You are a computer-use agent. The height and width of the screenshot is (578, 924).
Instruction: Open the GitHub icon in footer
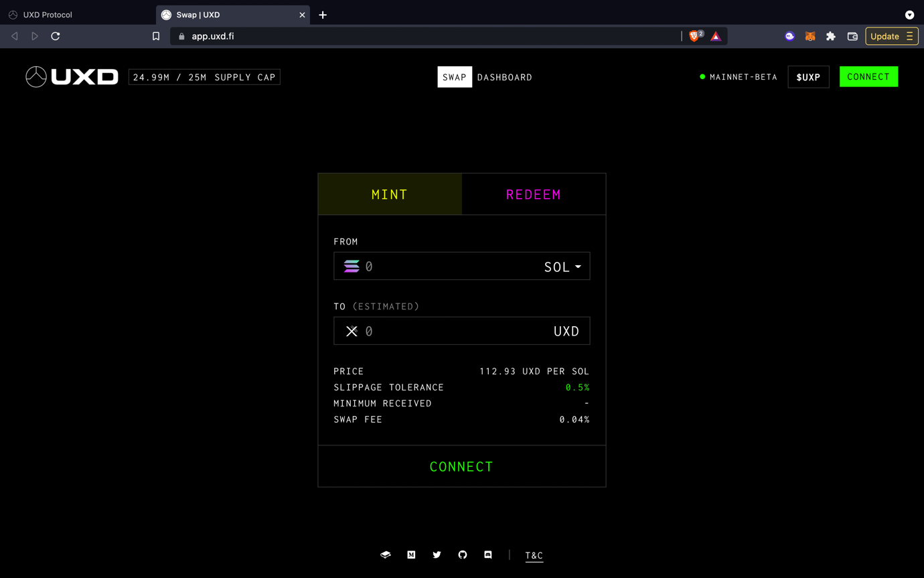coord(463,555)
